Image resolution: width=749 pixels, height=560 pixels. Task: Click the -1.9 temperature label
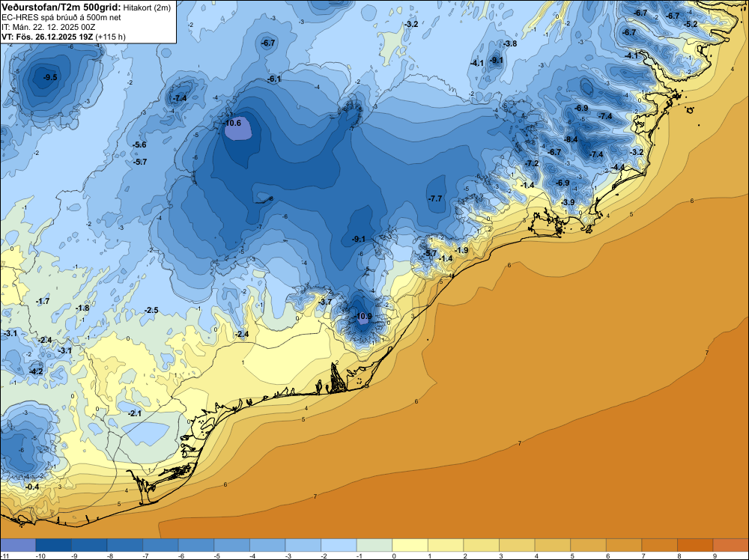461,250
